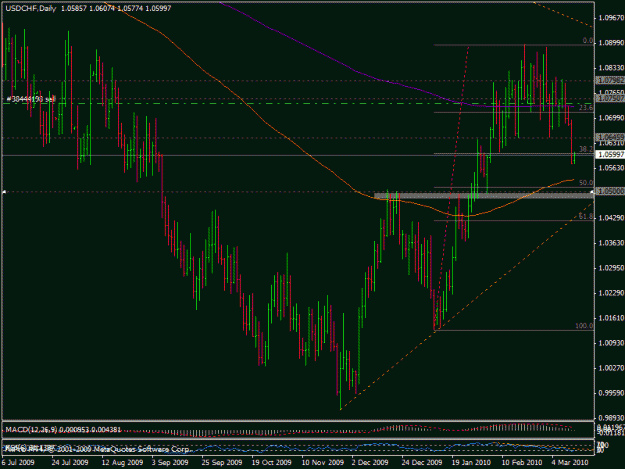Click the current price tag 1.05997
625x469 pixels.
pyautogui.click(x=610, y=155)
